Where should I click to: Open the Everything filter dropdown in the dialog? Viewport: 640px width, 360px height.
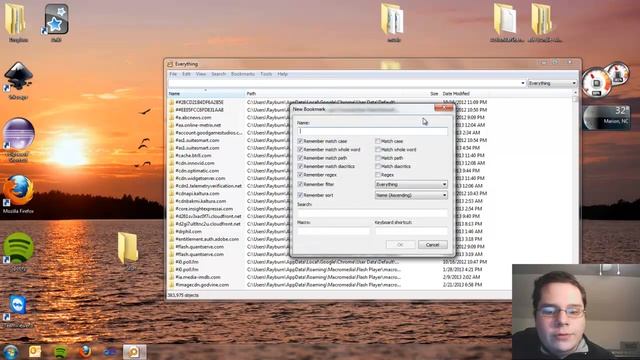[x=411, y=184]
